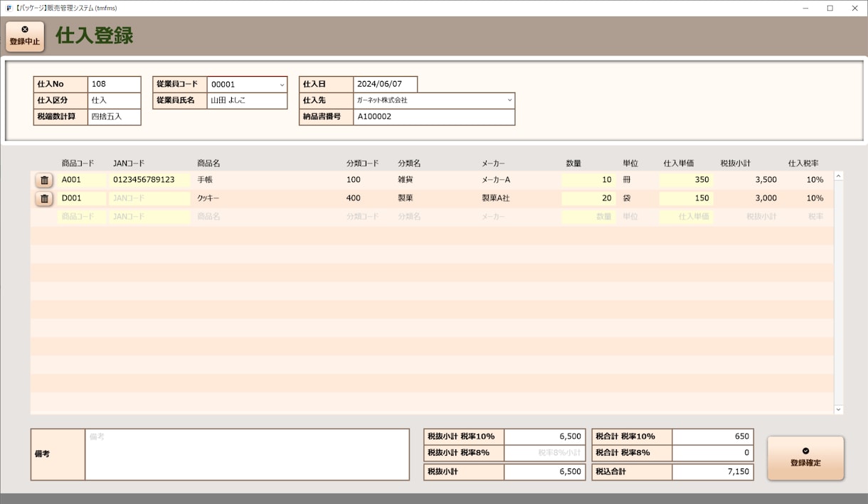
Task: Click the 税抜小計 税率10% value 6,500
Action: pyautogui.click(x=544, y=436)
